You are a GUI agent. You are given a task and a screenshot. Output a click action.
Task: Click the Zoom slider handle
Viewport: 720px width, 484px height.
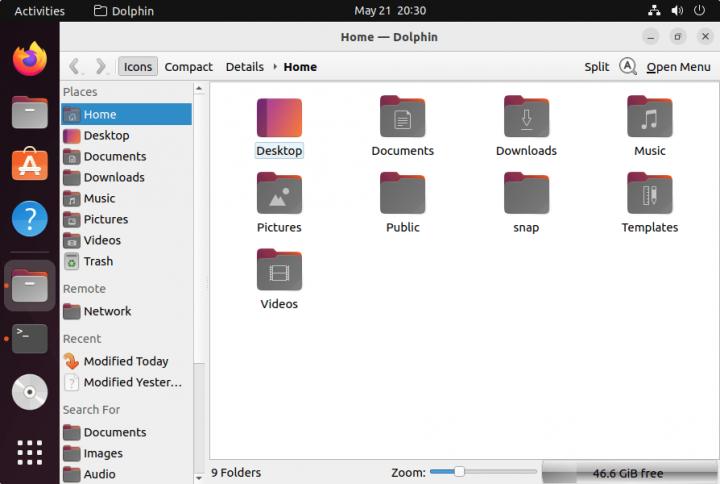tap(459, 472)
